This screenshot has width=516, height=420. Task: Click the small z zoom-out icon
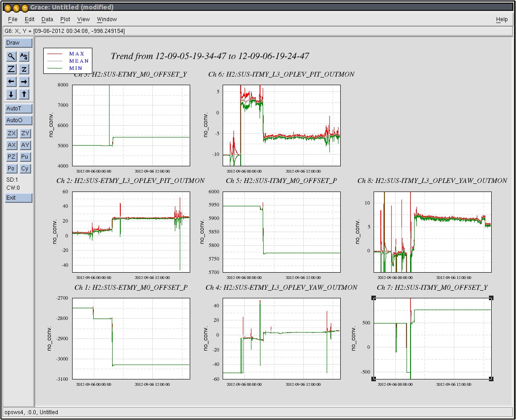[24, 69]
